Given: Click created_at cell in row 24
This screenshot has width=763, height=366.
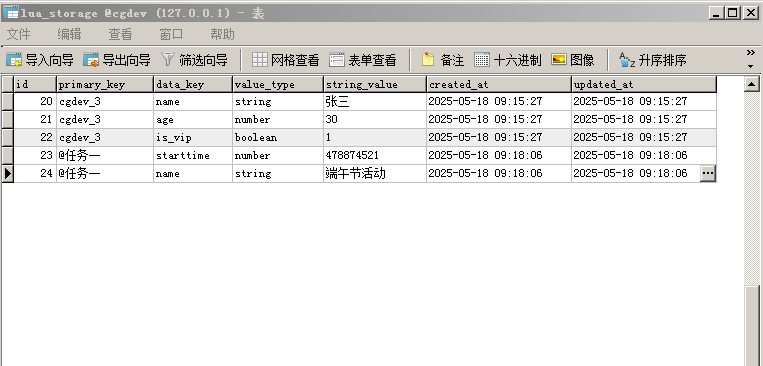Looking at the screenshot, I should [499, 173].
